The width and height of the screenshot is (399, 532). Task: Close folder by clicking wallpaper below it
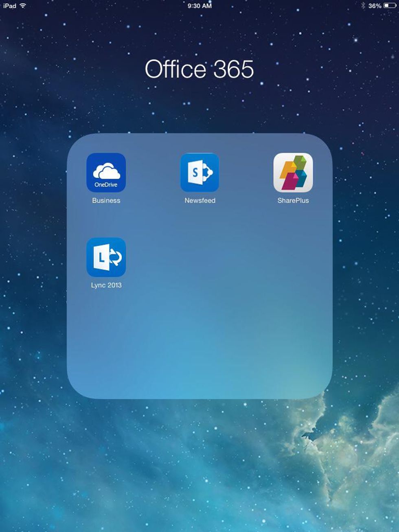point(199,460)
